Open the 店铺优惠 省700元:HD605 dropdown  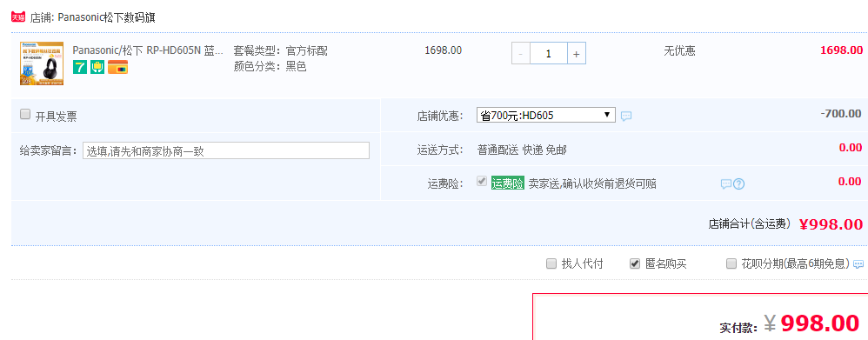click(x=546, y=115)
